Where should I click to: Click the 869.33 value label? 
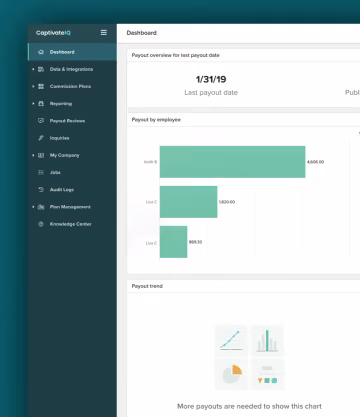coord(195,242)
